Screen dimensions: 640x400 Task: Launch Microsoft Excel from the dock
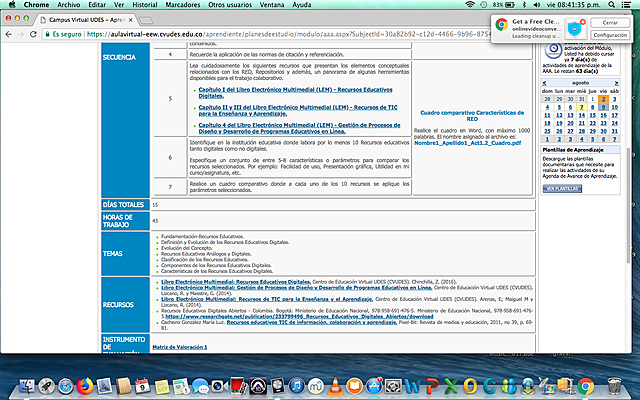[x=451, y=386]
